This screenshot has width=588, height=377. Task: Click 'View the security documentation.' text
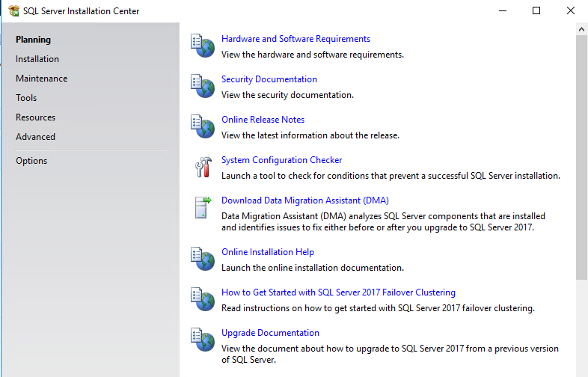pos(287,95)
